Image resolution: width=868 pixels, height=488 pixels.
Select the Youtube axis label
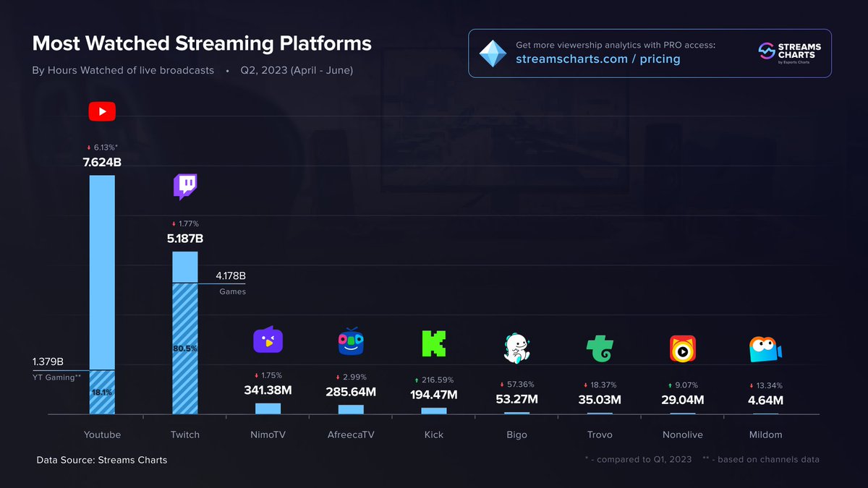[x=102, y=435]
